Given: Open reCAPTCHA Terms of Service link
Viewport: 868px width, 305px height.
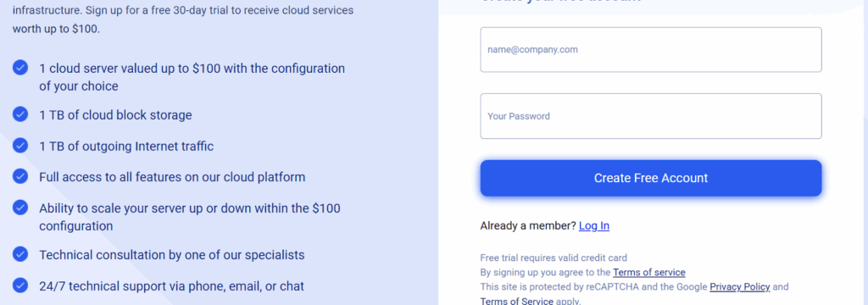Looking at the screenshot, I should (x=516, y=301).
